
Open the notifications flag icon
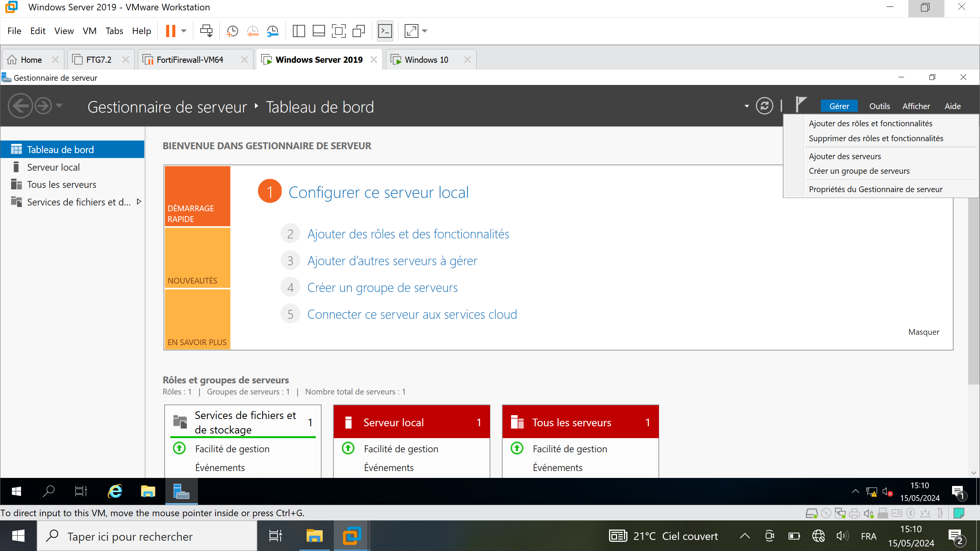(801, 104)
